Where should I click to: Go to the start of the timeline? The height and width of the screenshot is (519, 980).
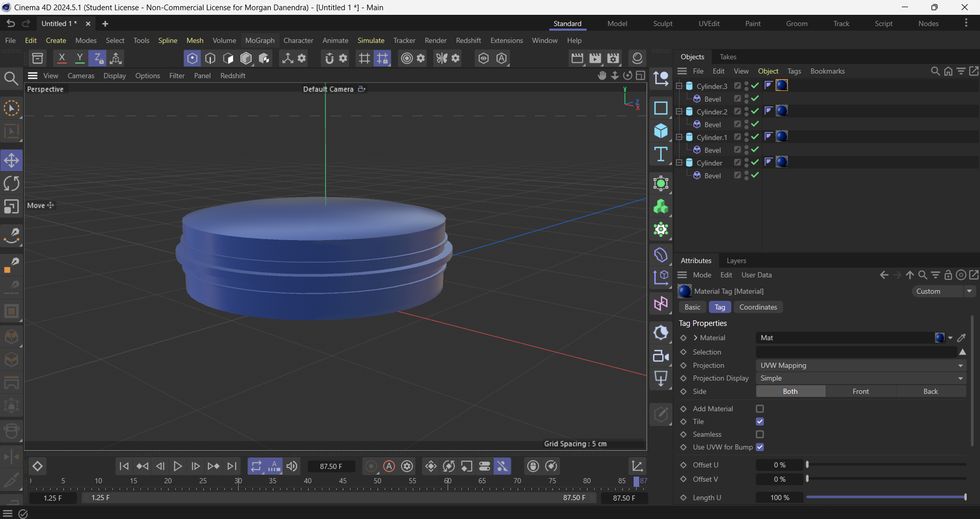pyautogui.click(x=124, y=466)
